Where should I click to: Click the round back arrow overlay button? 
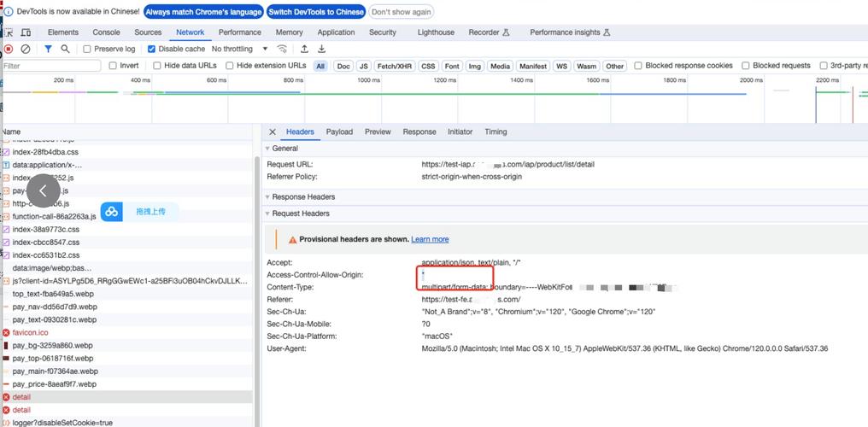(x=44, y=191)
